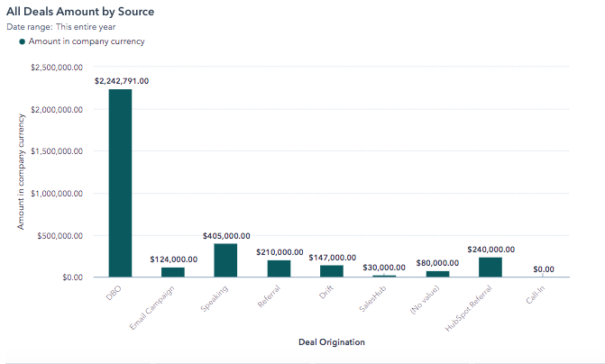
Task: Click the $1,000,000.00 y-axis tick
Action: point(57,194)
